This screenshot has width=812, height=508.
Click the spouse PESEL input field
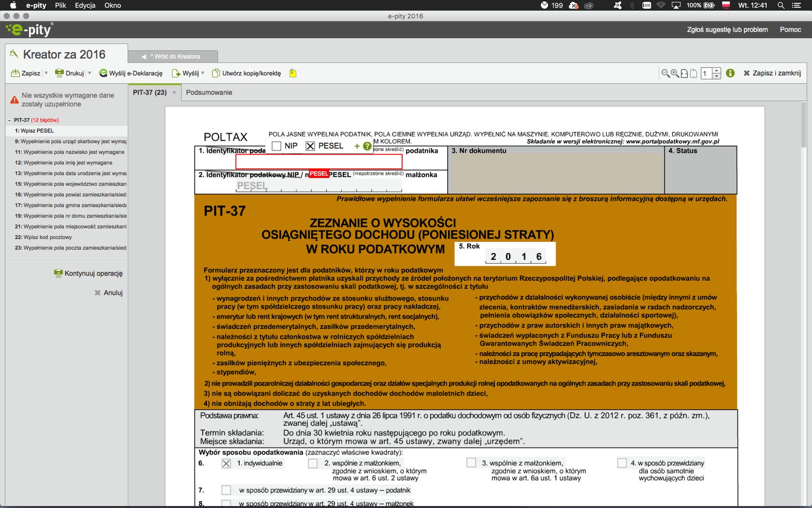click(319, 186)
